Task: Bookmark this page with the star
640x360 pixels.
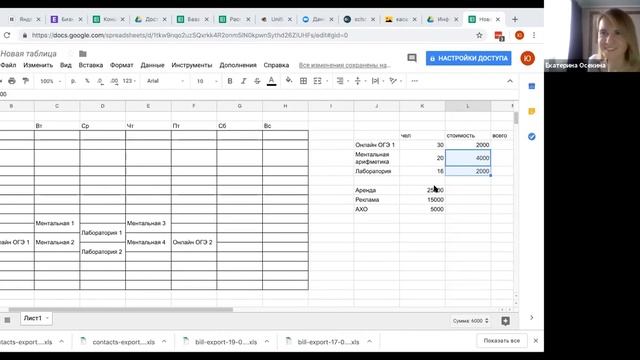Action: click(479, 36)
